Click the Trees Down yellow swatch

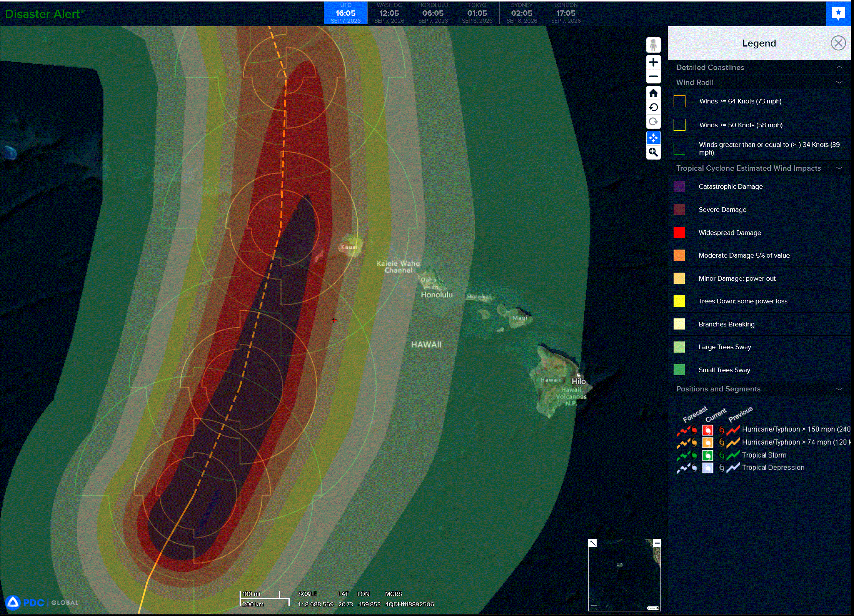(x=679, y=301)
